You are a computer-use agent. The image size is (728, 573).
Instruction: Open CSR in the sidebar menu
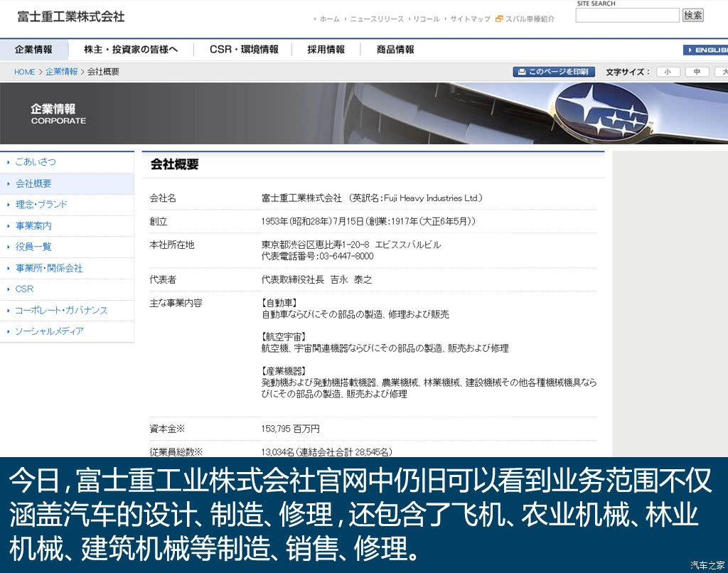(x=25, y=289)
